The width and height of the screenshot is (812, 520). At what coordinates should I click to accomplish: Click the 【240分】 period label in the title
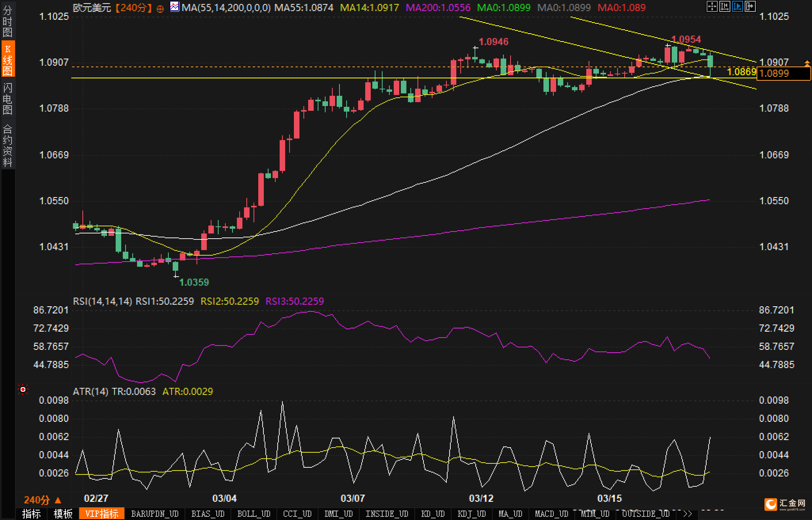[x=133, y=8]
